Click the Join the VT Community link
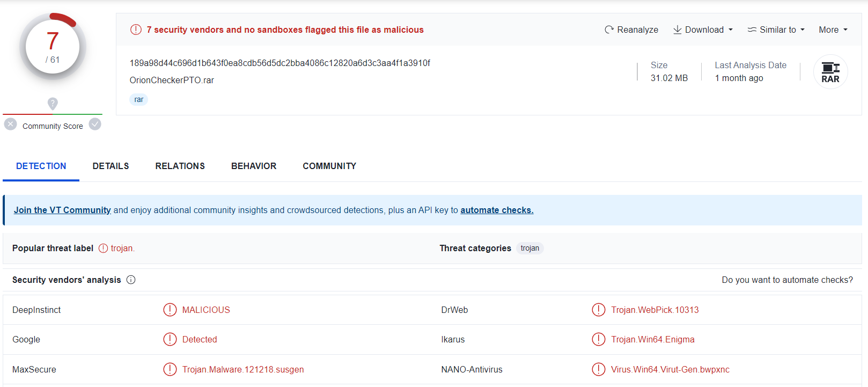868x387 pixels. click(62, 210)
